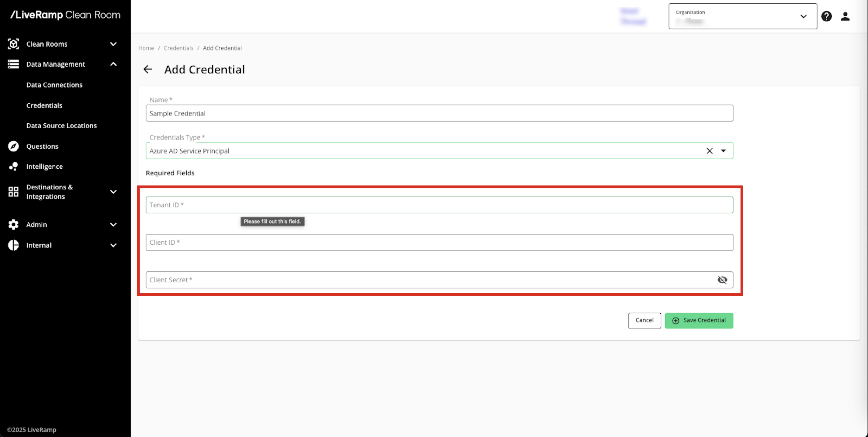Toggle Client Secret visibility eye icon
868x437 pixels.
722,279
